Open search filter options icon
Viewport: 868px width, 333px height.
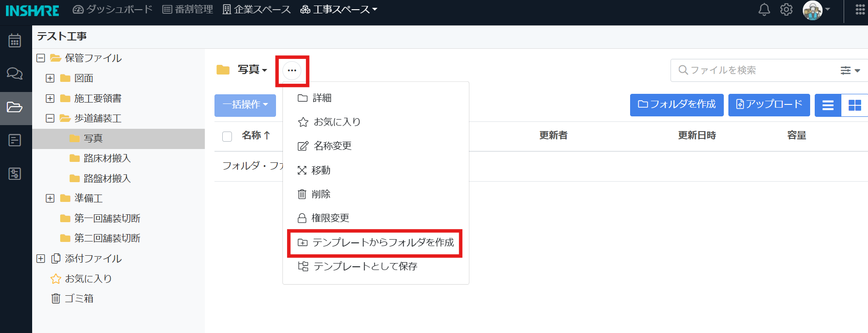click(850, 70)
